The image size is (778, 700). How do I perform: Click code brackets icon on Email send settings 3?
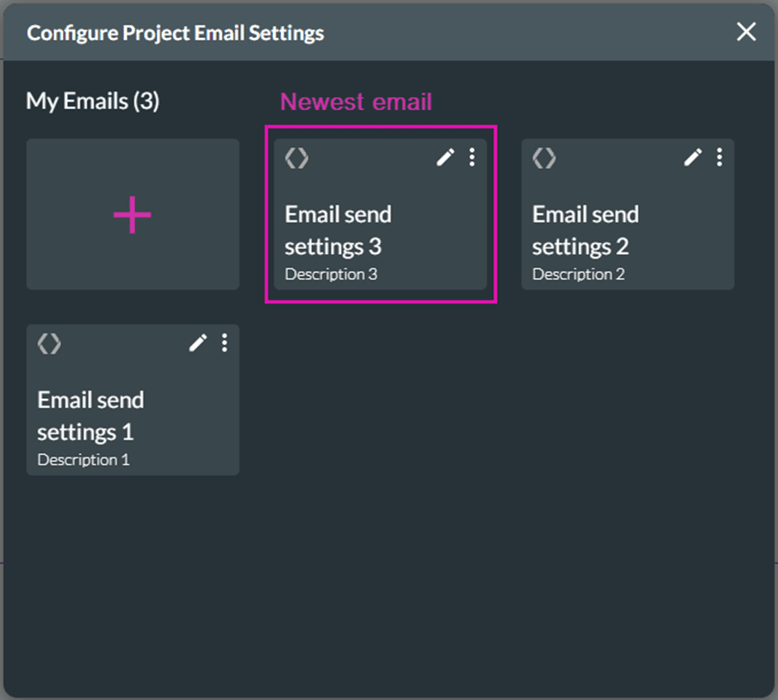click(x=296, y=158)
